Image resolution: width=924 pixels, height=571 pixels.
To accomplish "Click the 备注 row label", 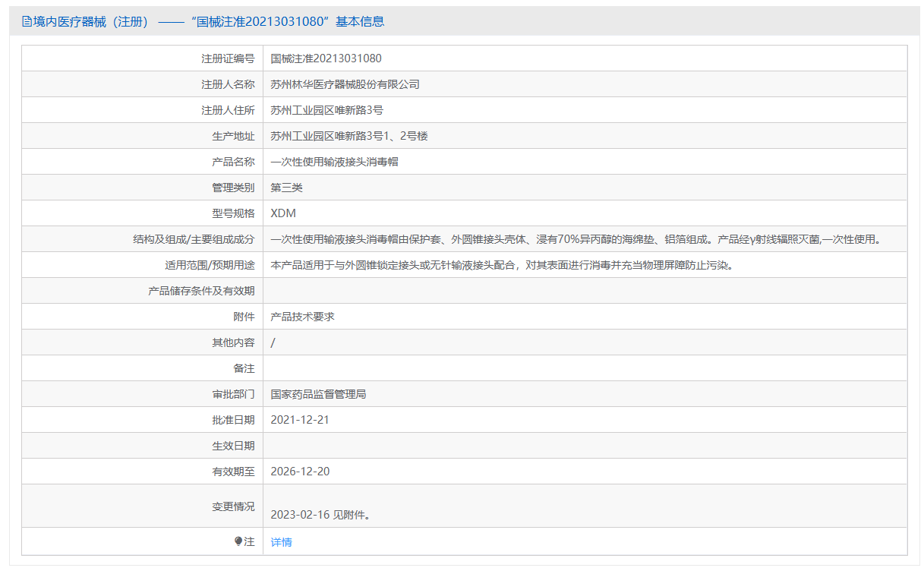I will point(244,368).
